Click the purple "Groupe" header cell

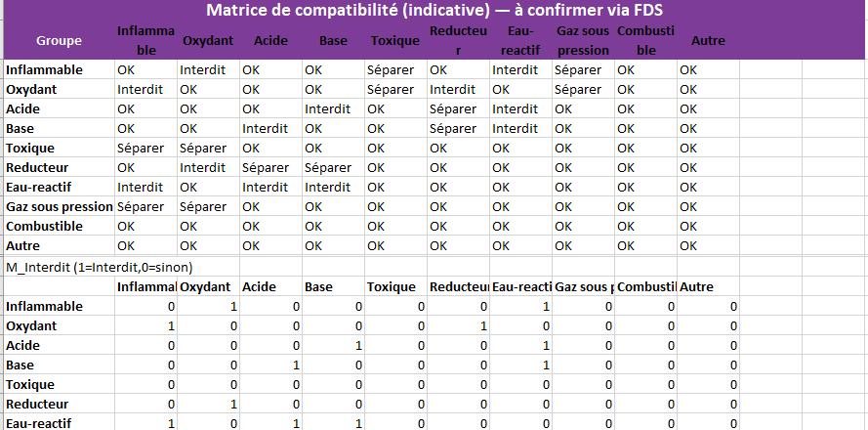pos(59,41)
